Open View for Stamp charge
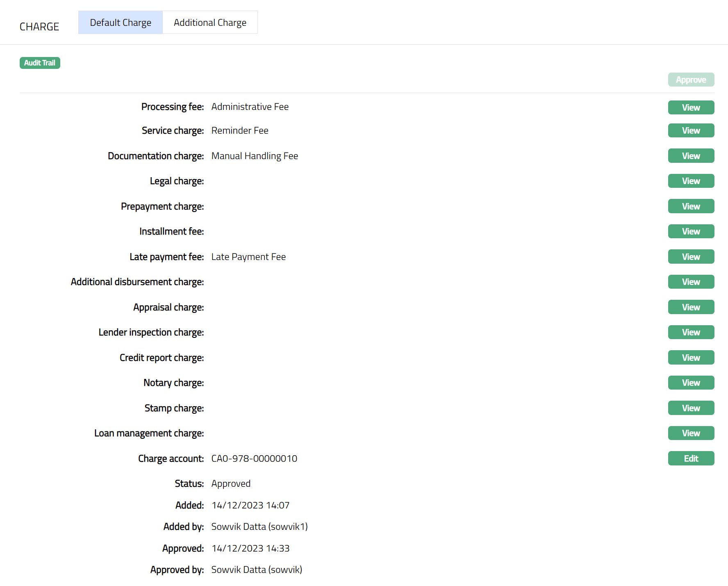 (691, 408)
